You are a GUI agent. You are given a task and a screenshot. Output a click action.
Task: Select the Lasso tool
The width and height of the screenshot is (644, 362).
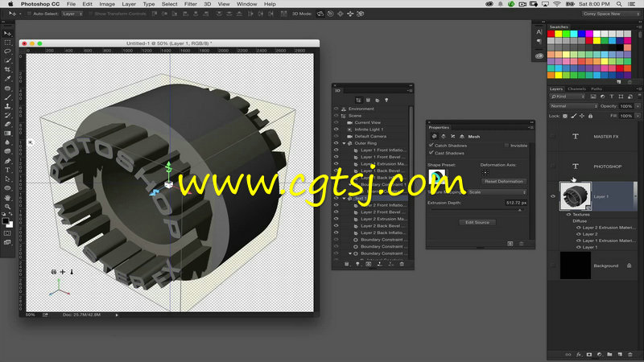7,51
